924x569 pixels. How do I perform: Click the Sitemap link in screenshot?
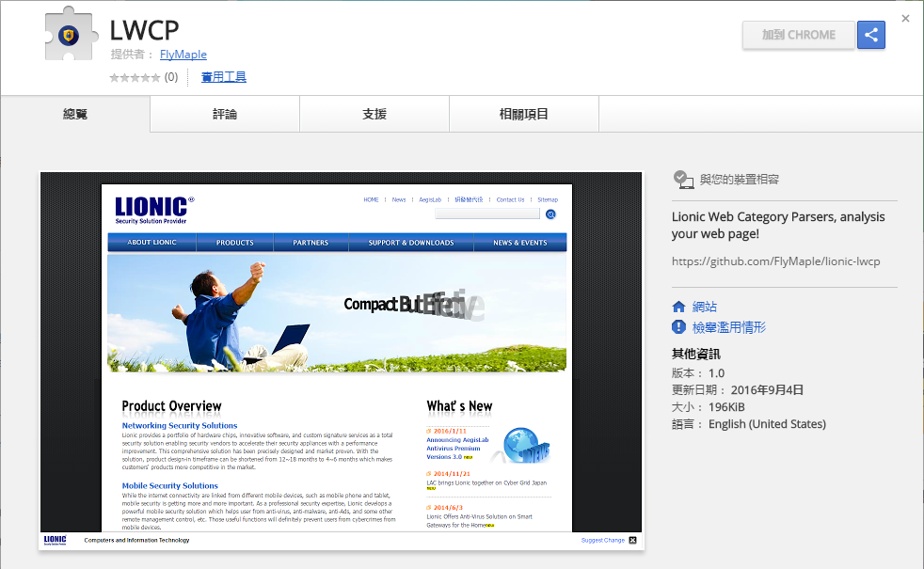coord(548,199)
